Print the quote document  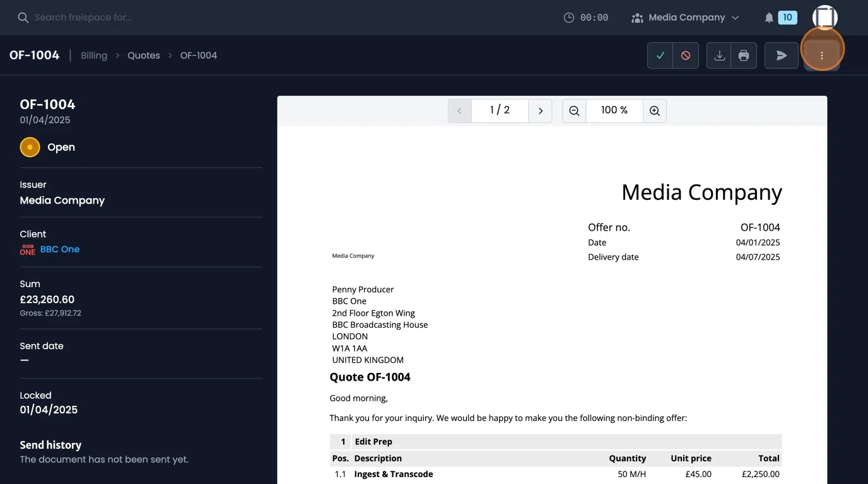[744, 55]
